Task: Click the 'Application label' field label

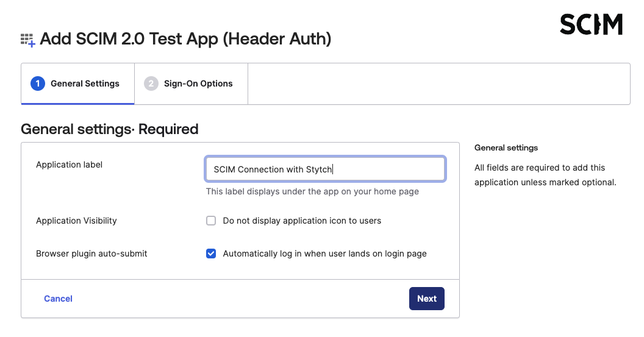Action: [x=69, y=165]
